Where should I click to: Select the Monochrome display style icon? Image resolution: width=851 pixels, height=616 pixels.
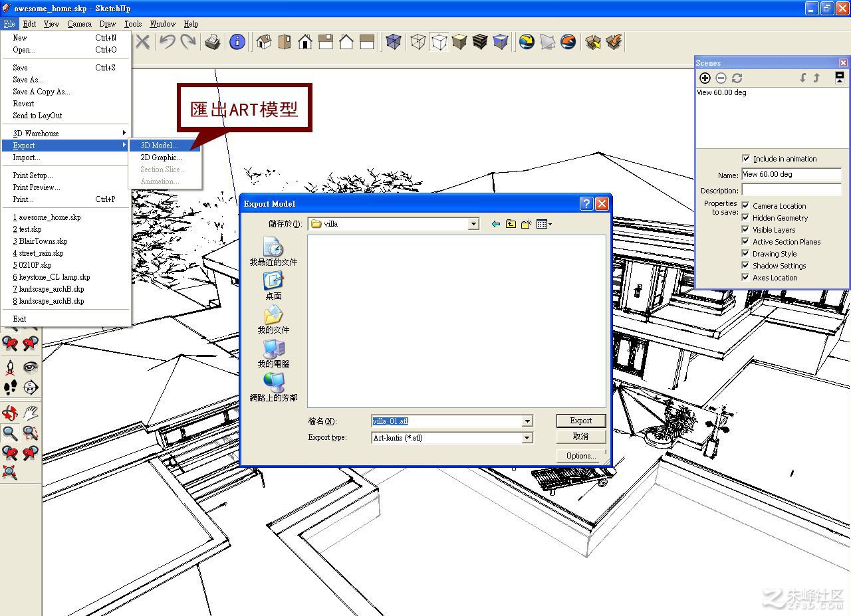pyautogui.click(x=501, y=42)
